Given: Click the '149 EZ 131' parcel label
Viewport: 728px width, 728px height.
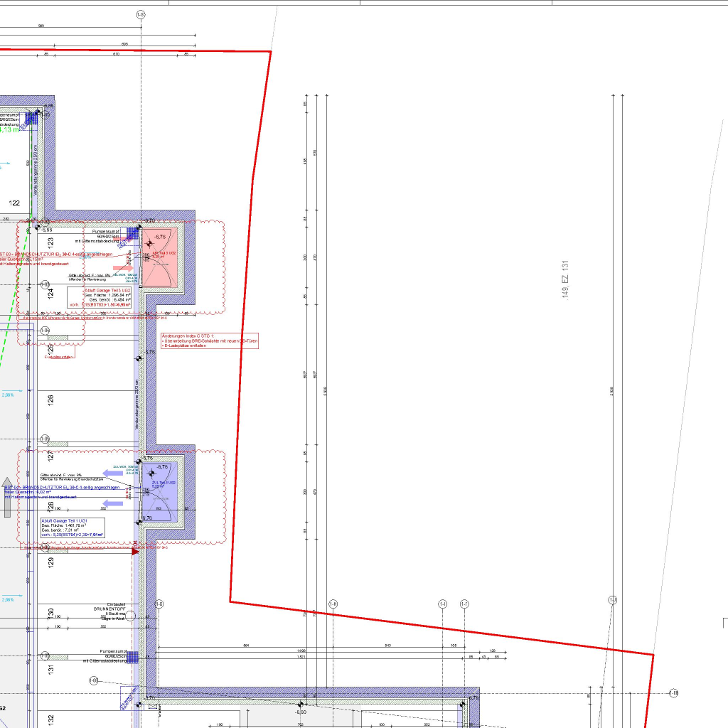Looking at the screenshot, I should [x=565, y=279].
